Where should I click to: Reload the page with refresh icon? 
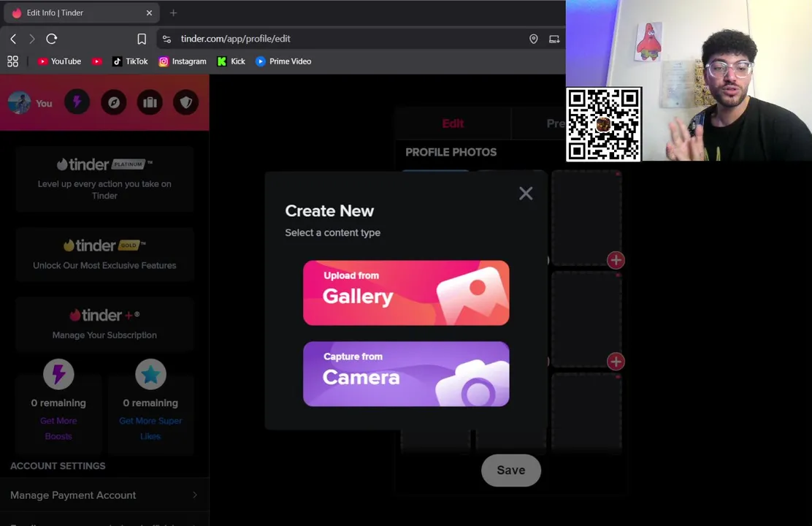(x=51, y=39)
